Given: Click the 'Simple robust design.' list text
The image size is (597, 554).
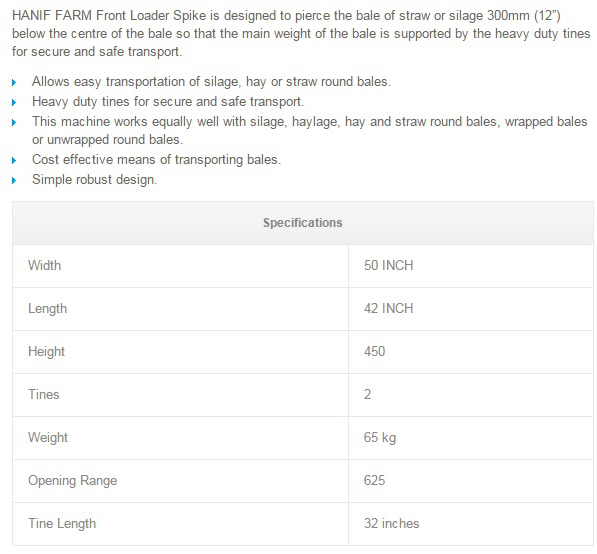Looking at the screenshot, I should point(94,179).
